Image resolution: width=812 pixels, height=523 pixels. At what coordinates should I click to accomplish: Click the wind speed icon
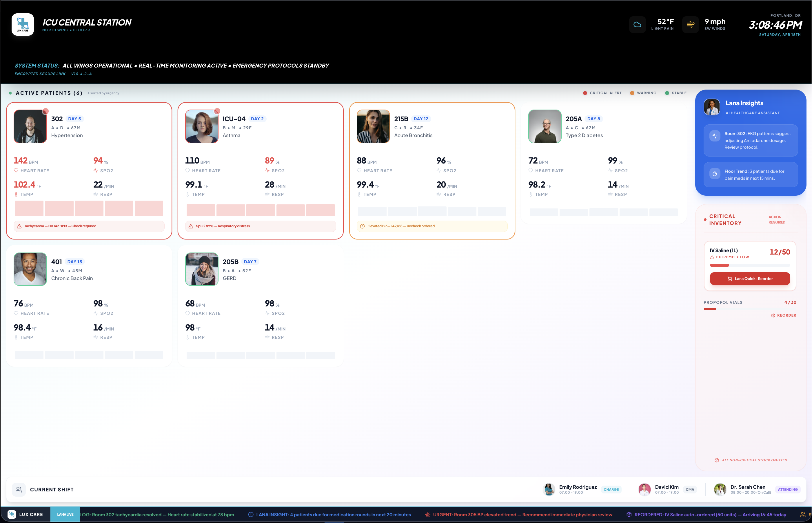click(x=691, y=24)
